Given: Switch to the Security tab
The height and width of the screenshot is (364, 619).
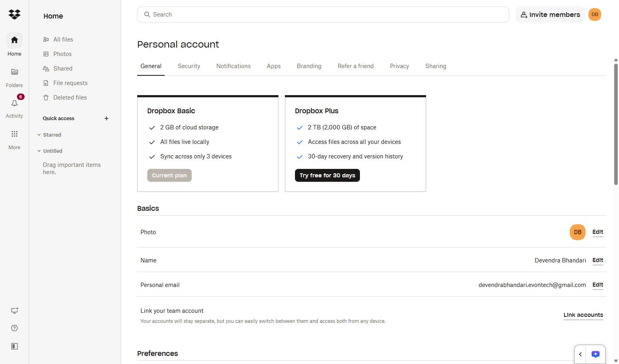Looking at the screenshot, I should click(x=189, y=66).
